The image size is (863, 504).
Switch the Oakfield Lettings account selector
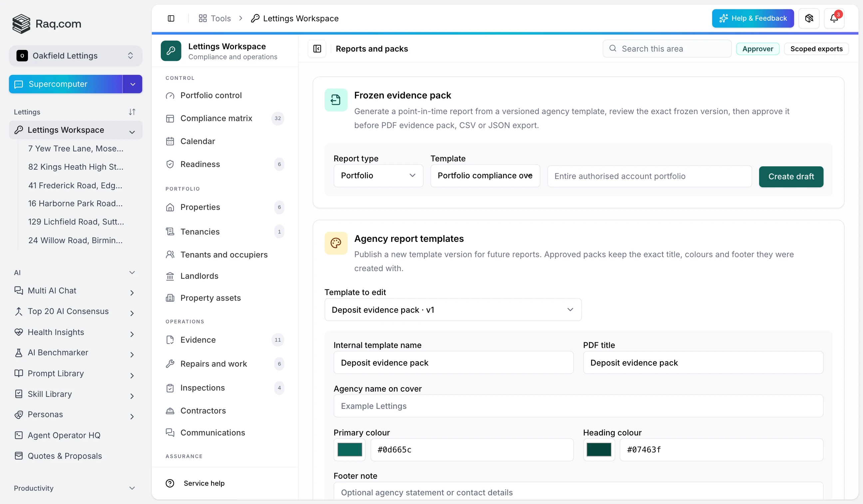tap(75, 56)
